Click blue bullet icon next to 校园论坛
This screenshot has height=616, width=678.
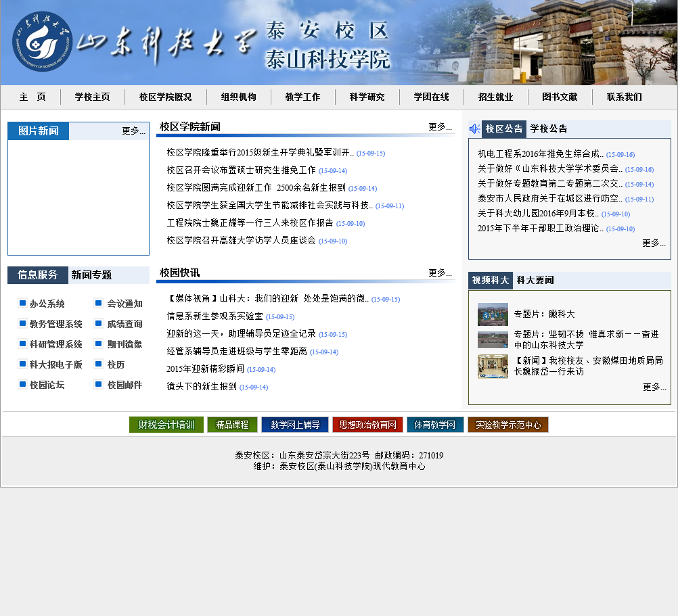23,384
